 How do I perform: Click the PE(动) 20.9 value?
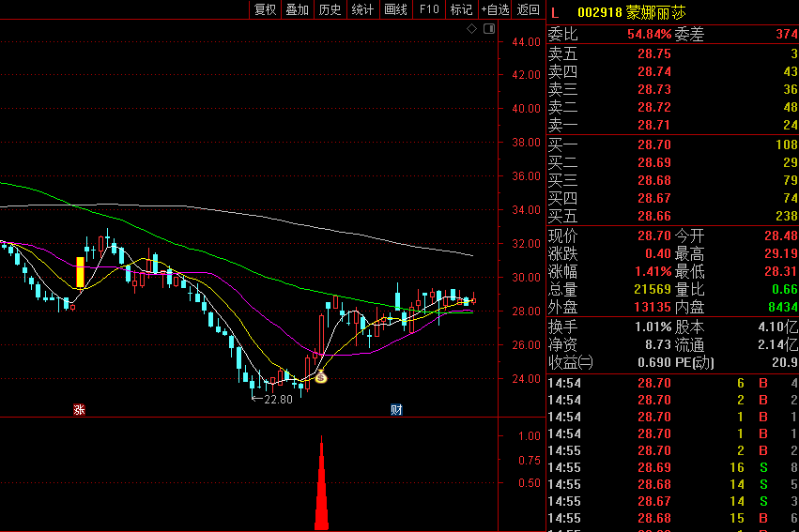[x=785, y=363]
